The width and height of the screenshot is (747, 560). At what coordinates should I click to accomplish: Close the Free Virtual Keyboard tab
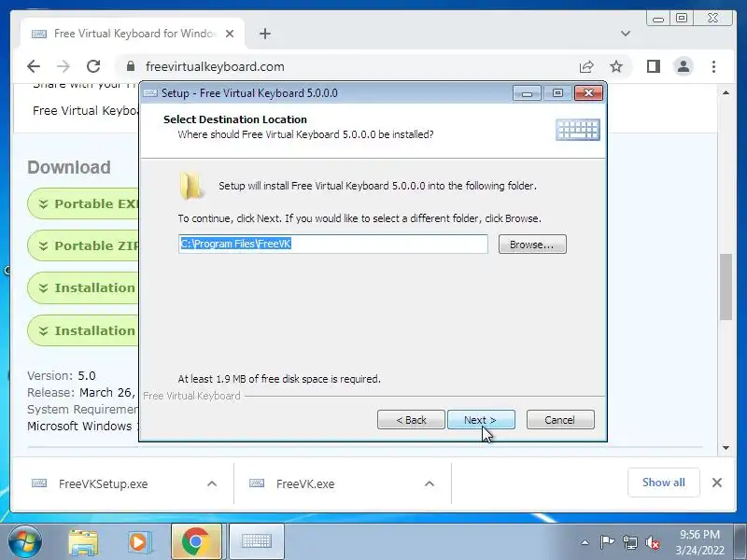[x=230, y=34]
